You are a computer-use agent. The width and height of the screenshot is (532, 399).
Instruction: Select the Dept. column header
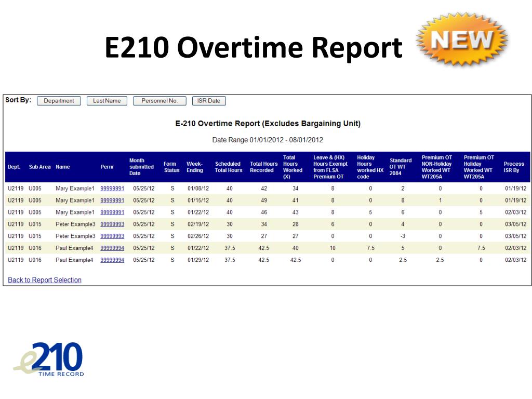tap(14, 167)
